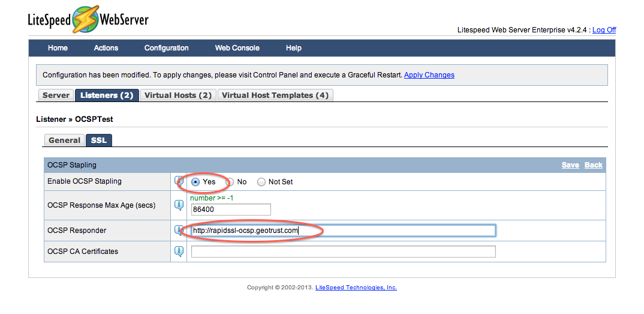Click the Apply Changes link
Screen dimensions: 644x314
click(429, 75)
